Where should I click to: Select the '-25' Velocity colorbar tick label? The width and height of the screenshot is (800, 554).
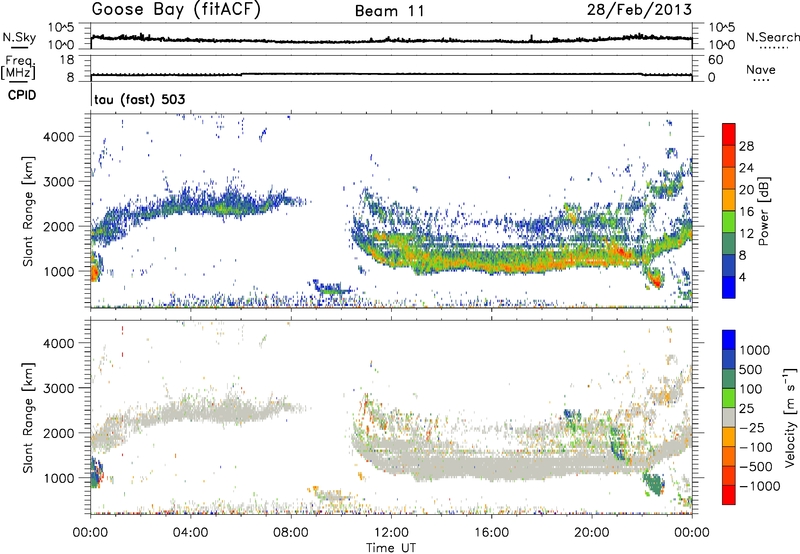[x=752, y=427]
